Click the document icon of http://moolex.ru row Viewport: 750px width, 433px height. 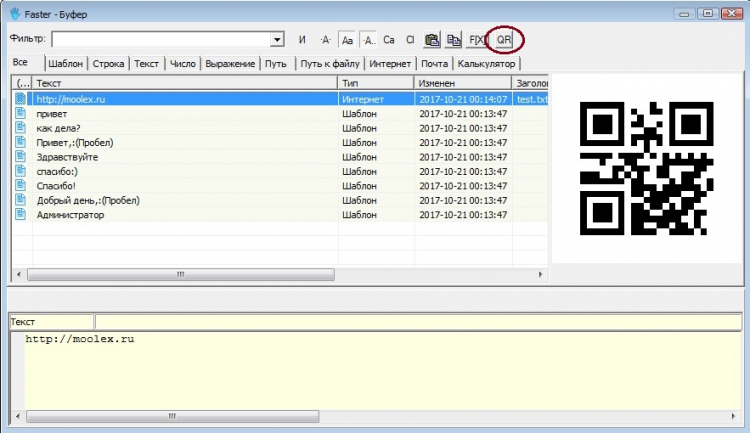point(20,99)
